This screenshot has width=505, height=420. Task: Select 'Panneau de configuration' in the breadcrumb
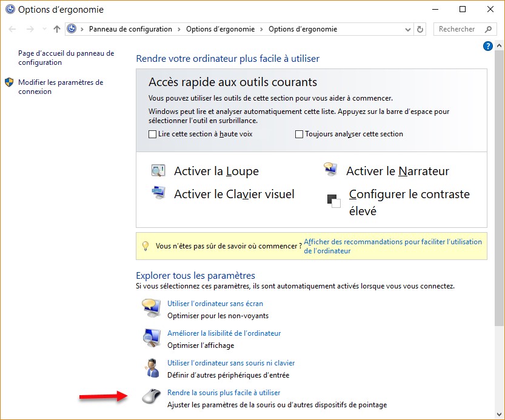coord(130,29)
